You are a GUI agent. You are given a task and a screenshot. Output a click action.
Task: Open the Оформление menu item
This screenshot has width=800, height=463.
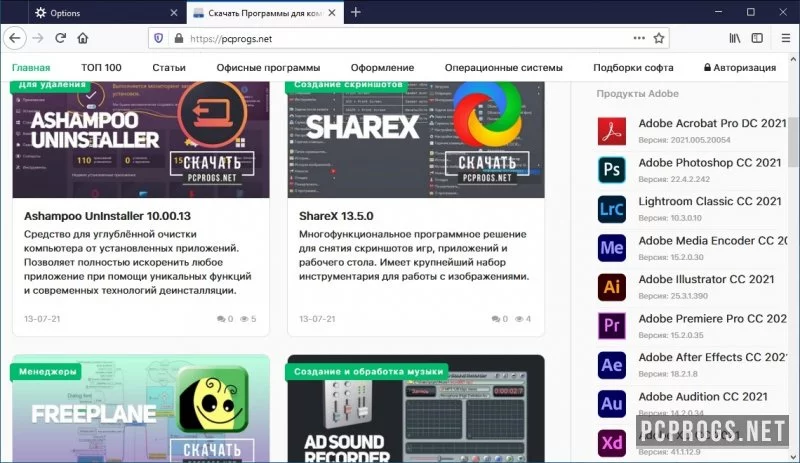382,68
